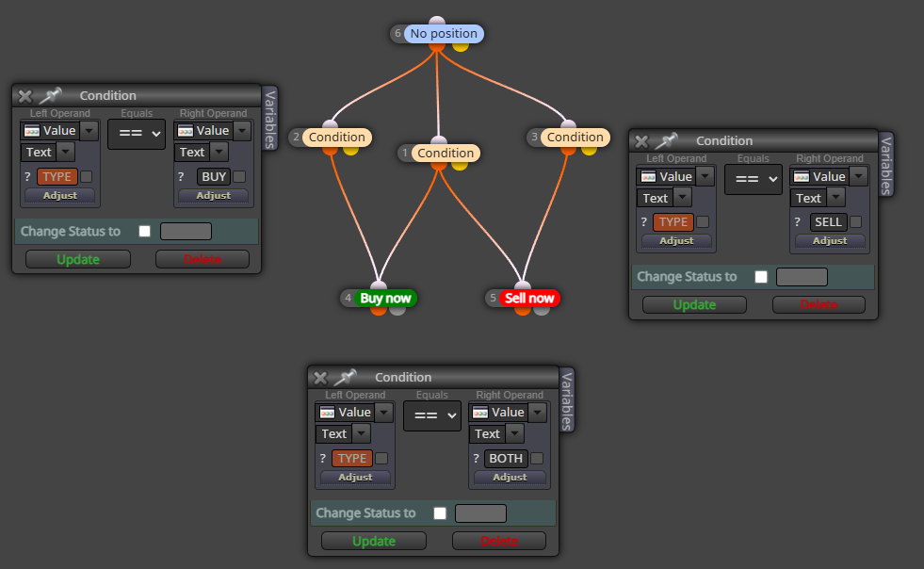
Task: Toggle checkbox beside TYPE in BUY panel
Action: tap(87, 176)
